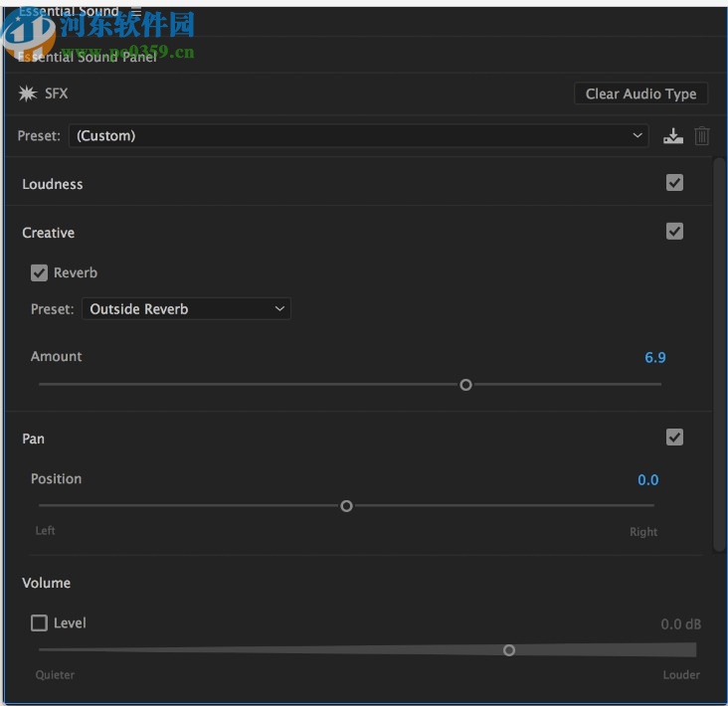Click the SFX audio type label
The width and height of the screenshot is (728, 706).
point(56,93)
